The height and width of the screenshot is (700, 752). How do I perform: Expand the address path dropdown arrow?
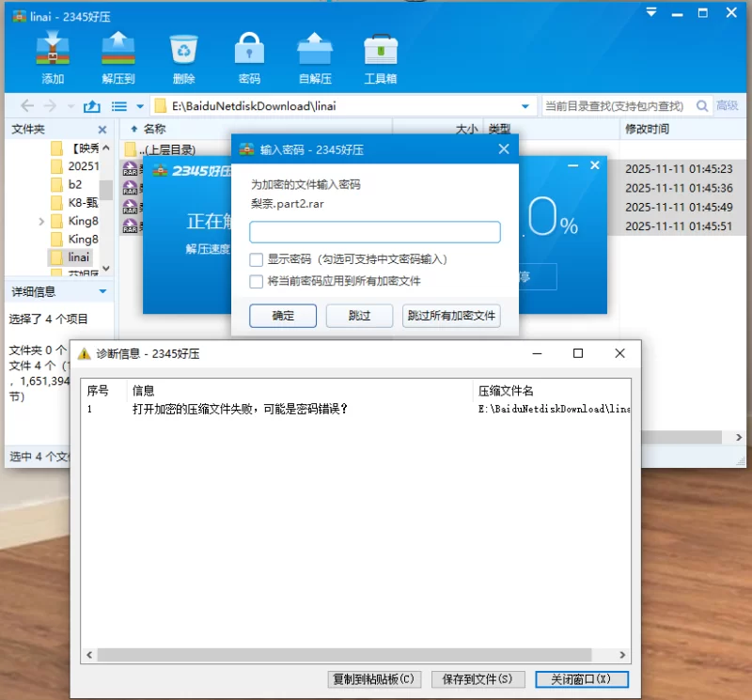[525, 106]
